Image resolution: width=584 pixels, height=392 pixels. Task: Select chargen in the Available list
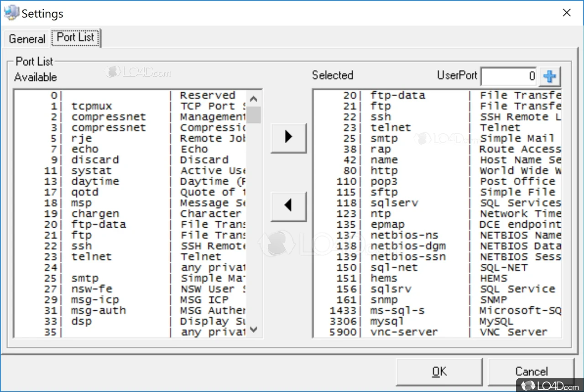click(130, 214)
